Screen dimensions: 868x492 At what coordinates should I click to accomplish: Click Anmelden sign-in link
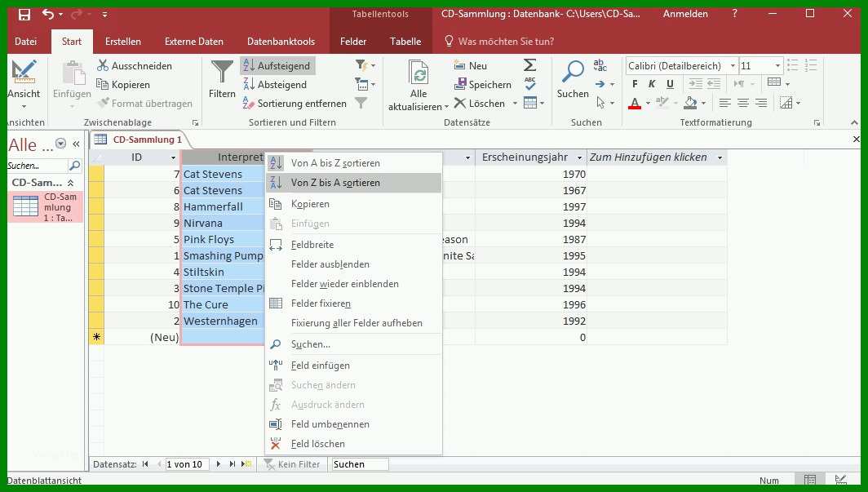685,15
